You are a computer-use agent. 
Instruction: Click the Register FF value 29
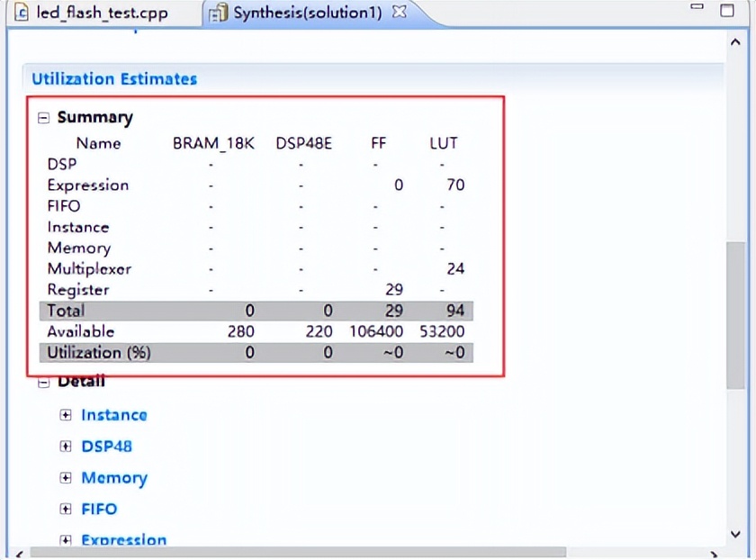[394, 289]
